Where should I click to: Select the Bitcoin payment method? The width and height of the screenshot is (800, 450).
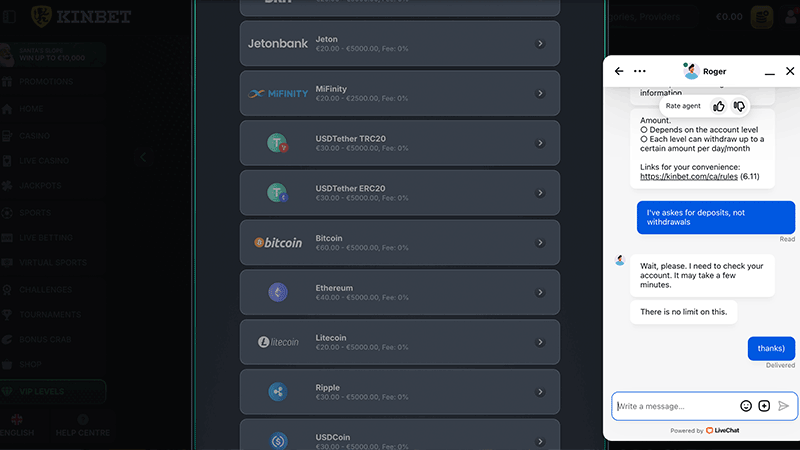point(399,242)
